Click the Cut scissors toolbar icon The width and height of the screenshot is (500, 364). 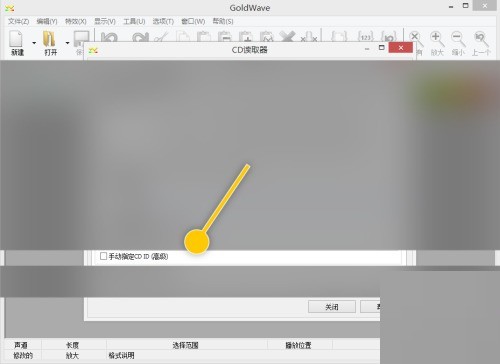point(161,37)
